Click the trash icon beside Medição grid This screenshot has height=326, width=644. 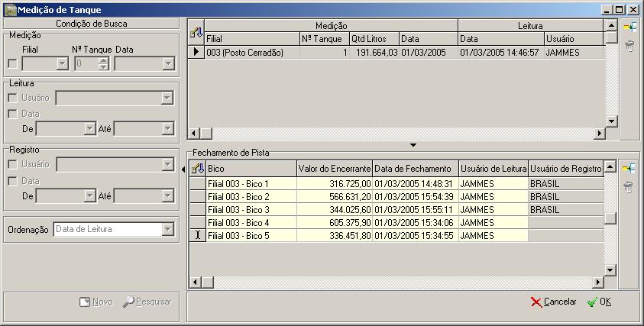pyautogui.click(x=629, y=46)
